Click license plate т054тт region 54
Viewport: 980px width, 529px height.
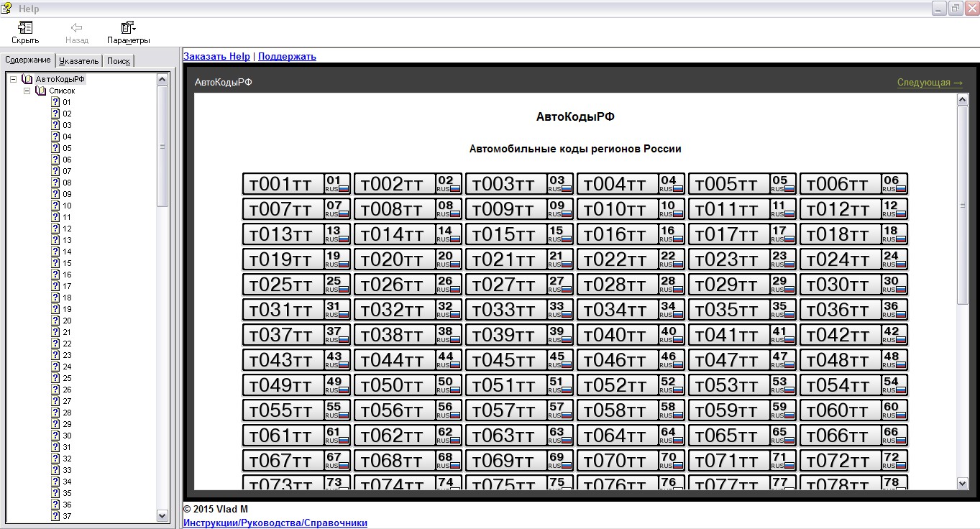click(x=853, y=385)
